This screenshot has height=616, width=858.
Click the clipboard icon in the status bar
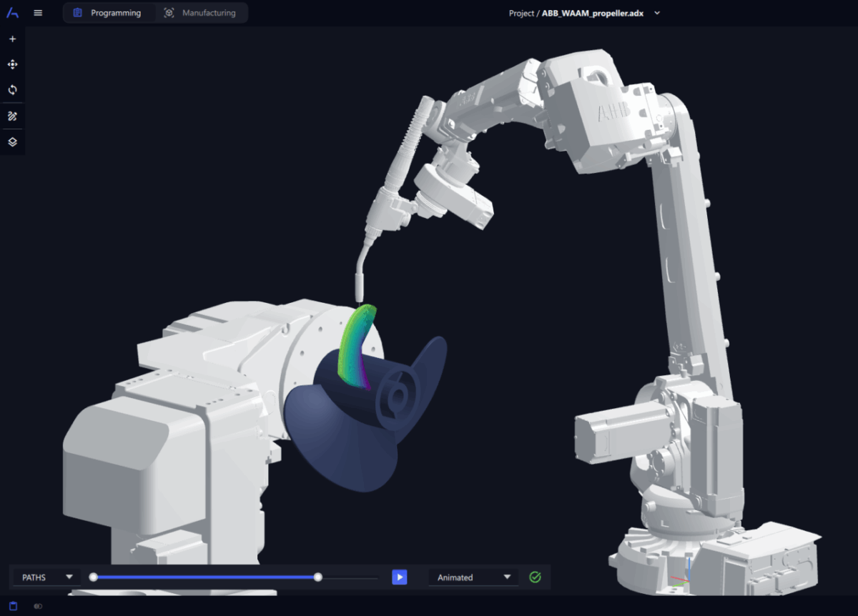pos(12,604)
